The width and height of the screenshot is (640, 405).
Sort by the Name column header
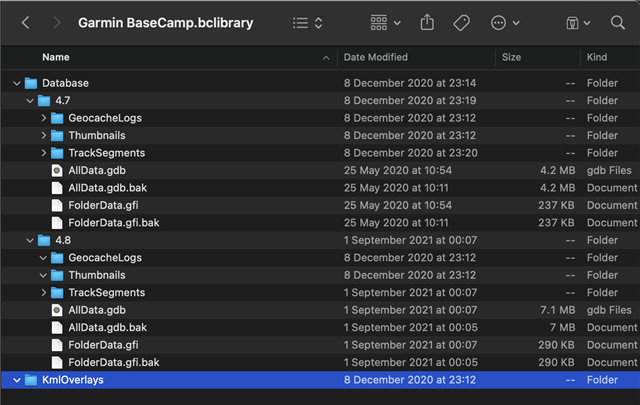(56, 57)
